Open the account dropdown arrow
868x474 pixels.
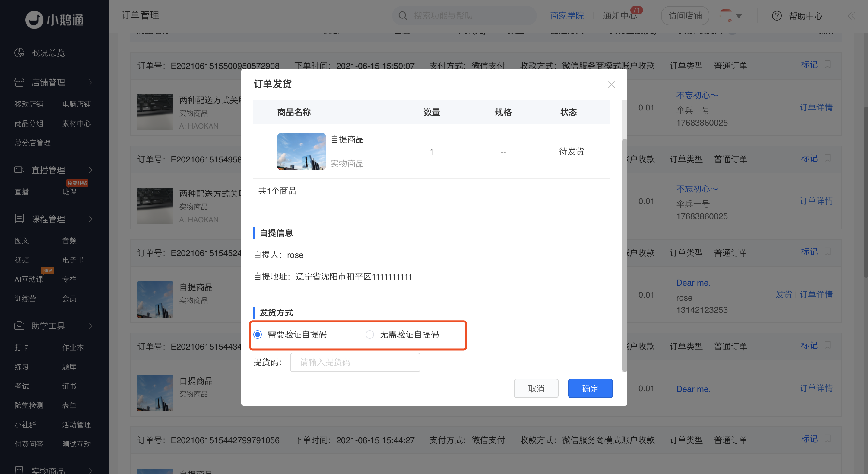click(739, 16)
